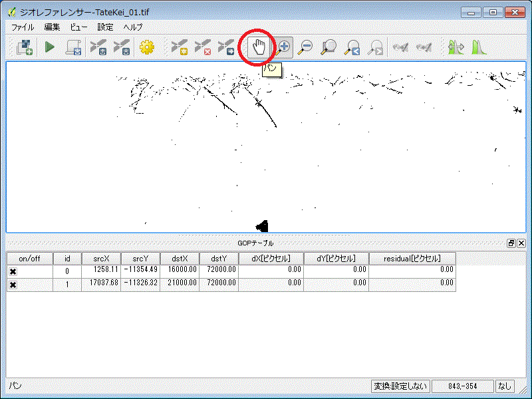The image size is (532, 399).
Task: Select the Zoom Out magnifier tool
Action: [305, 47]
